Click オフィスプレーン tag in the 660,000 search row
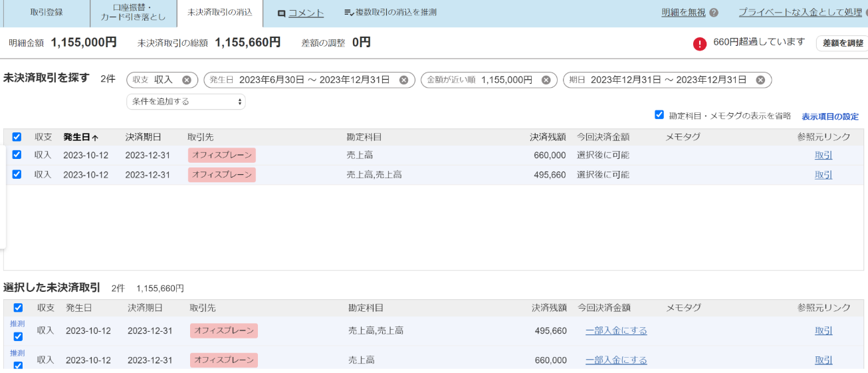 (x=222, y=155)
